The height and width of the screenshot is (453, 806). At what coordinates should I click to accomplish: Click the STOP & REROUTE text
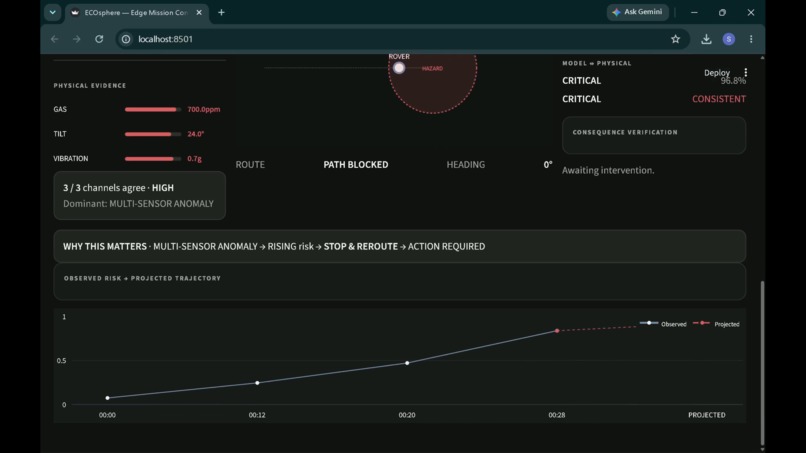pos(360,246)
